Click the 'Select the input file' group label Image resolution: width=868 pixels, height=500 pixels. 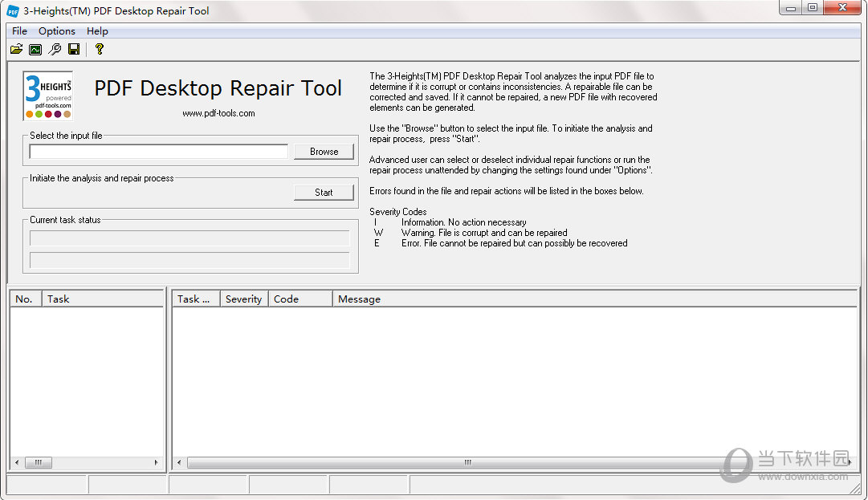tap(66, 136)
